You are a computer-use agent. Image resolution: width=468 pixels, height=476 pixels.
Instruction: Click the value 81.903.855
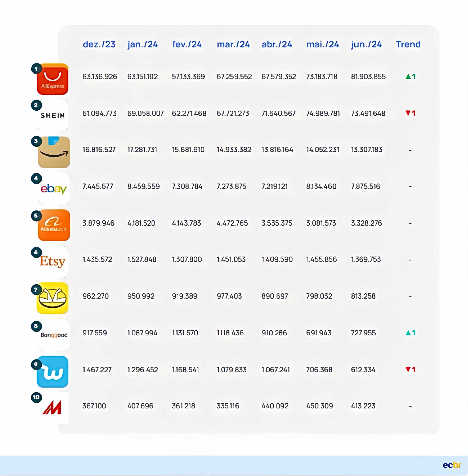(368, 77)
